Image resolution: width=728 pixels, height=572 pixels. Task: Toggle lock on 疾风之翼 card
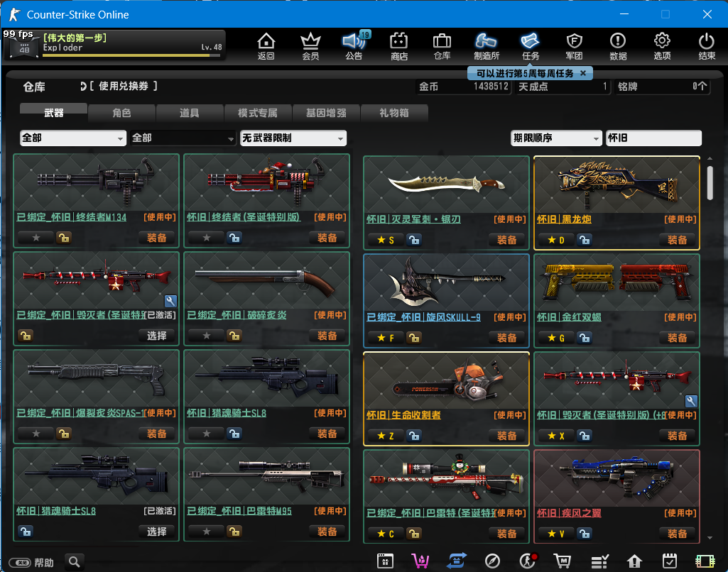point(584,534)
